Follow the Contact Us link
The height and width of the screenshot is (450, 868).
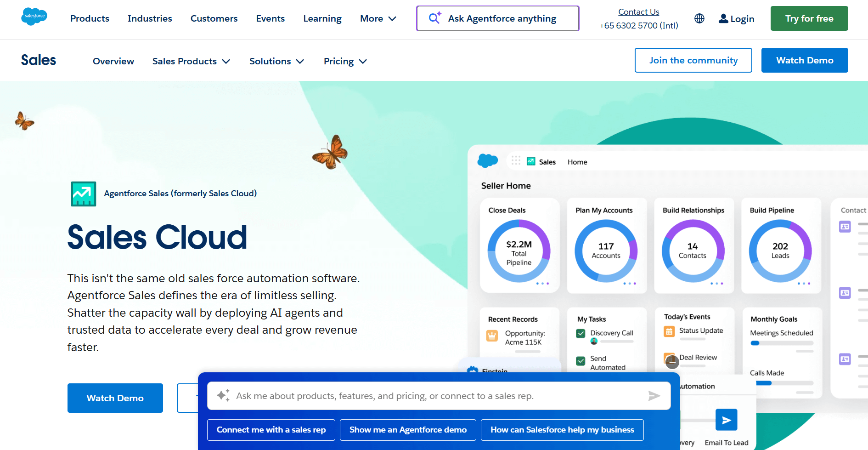(x=638, y=12)
